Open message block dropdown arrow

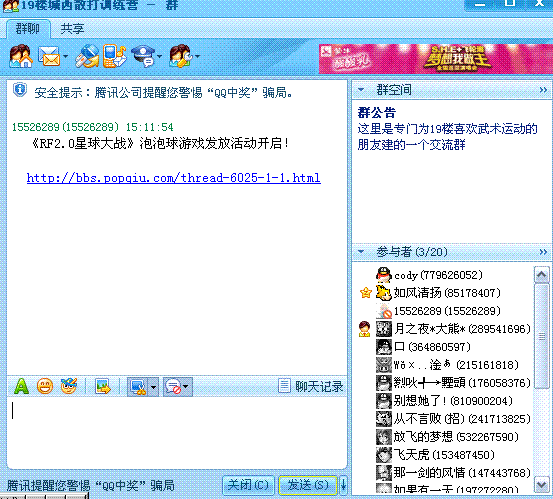pyautogui.click(x=187, y=387)
